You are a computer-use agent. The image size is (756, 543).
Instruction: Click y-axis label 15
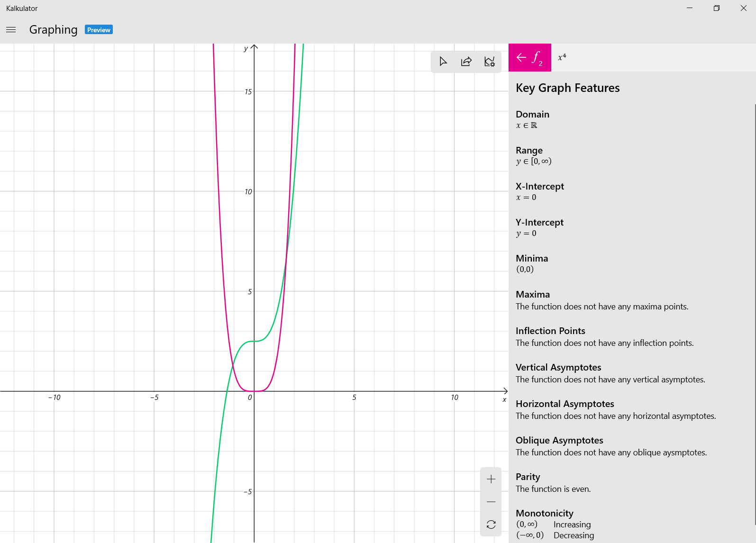(x=248, y=92)
